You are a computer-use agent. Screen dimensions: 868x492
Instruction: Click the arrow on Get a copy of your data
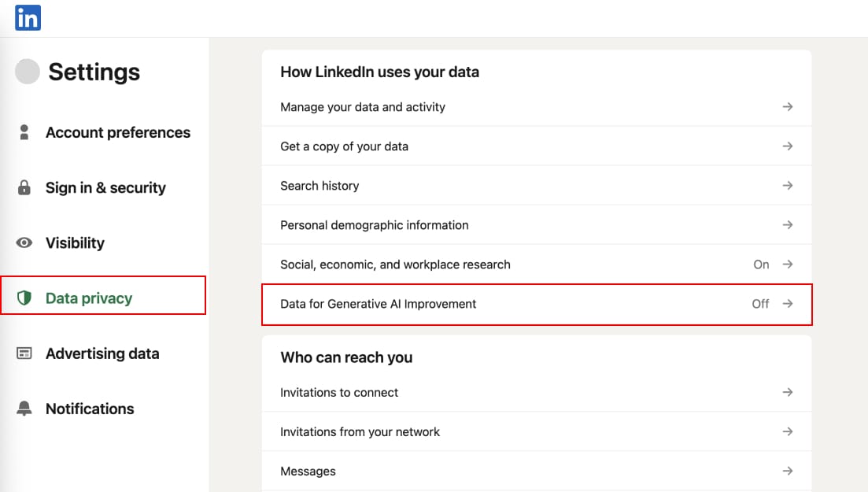point(788,146)
